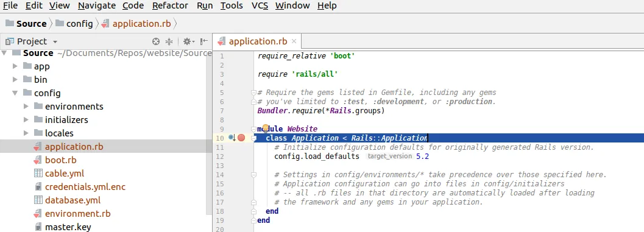Screen dimensions: 644x232
Task: Click the Website module name on line 9
Action: pos(302,129)
